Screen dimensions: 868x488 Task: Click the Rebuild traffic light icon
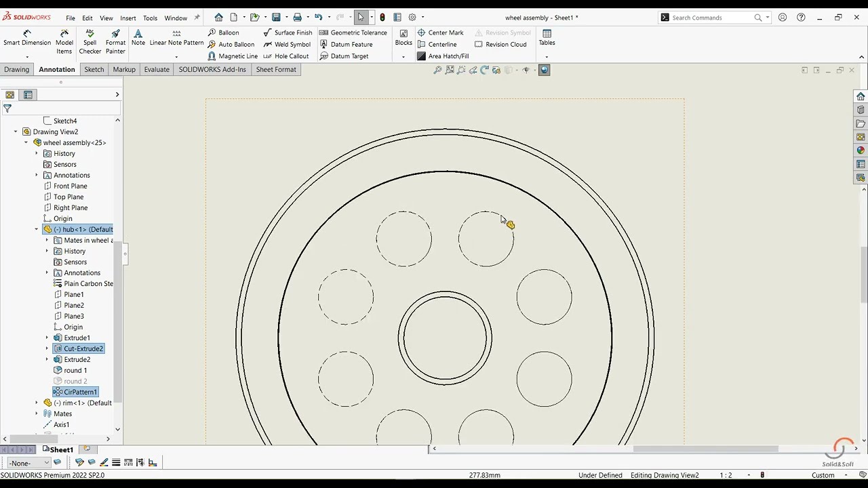coord(382,18)
